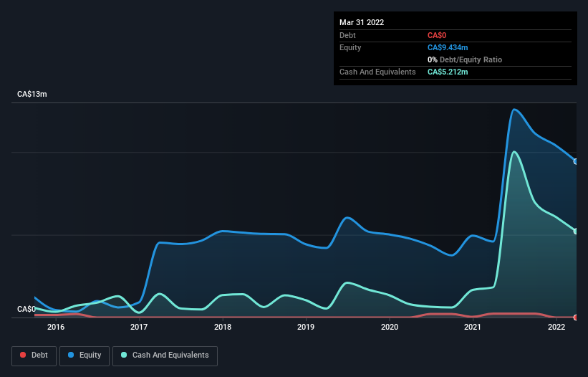Click the 0% Debt/Equity Ratio text
This screenshot has width=588, height=377.
click(465, 59)
